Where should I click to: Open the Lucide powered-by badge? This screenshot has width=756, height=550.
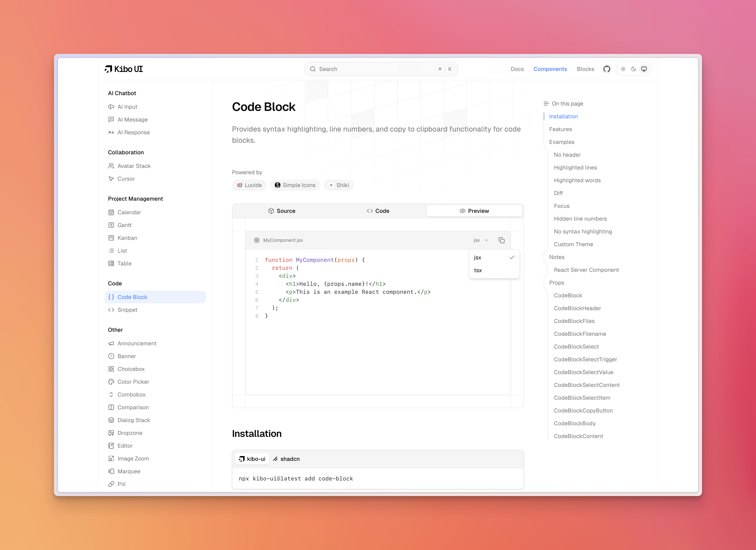(x=249, y=185)
